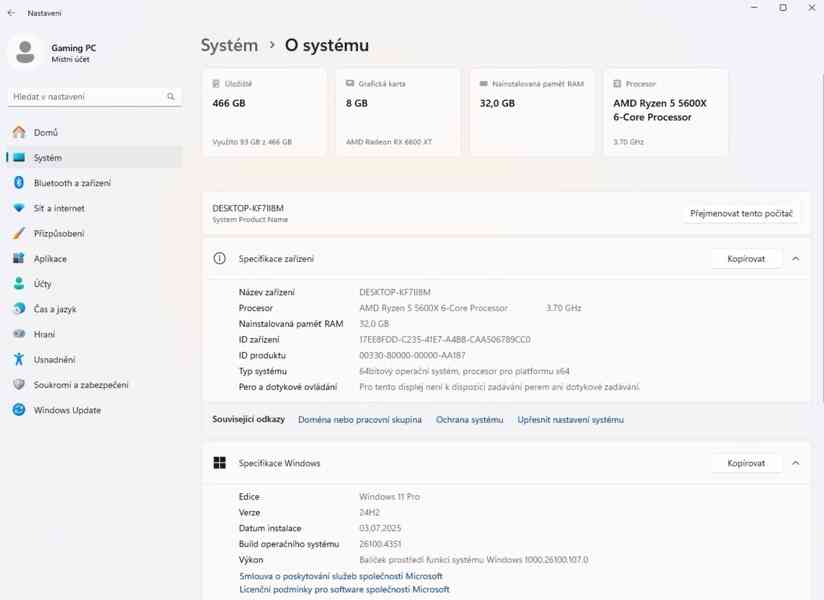Open Domů in sidebar
824x600 pixels.
pyautogui.click(x=95, y=132)
